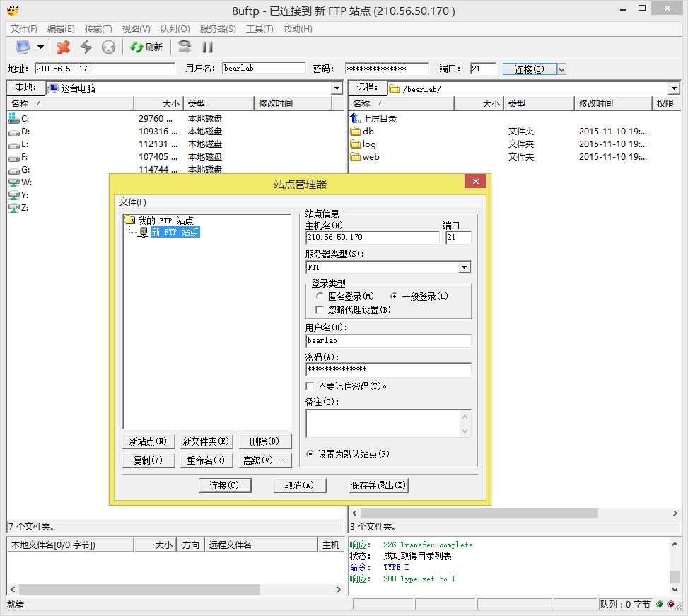Viewport: 688px width, 616px height.
Task: Select 匿名登录 anonymous login radio button
Action: 320,296
